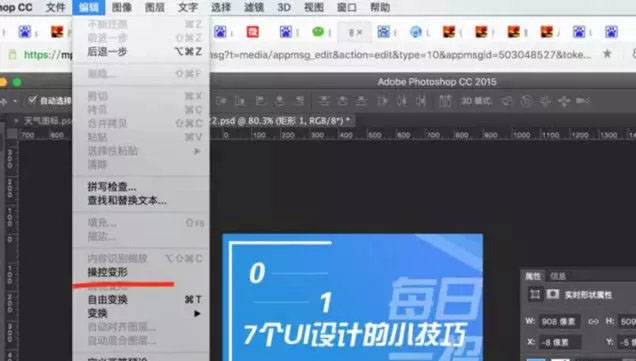Click the Distribute left edges icon
The image size is (636, 361).
(382, 101)
